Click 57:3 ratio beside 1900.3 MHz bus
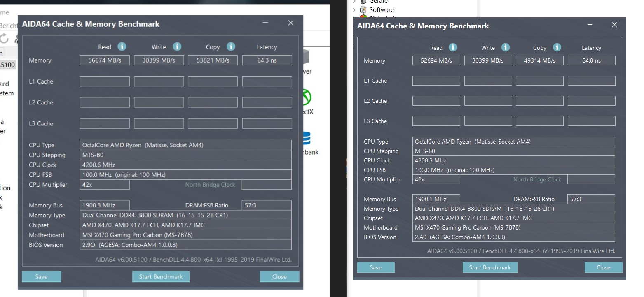The image size is (644, 297). [267, 205]
